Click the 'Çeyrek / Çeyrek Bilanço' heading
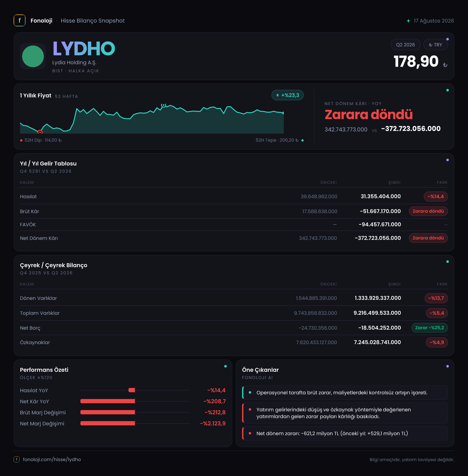The width and height of the screenshot is (468, 476). coord(54,265)
